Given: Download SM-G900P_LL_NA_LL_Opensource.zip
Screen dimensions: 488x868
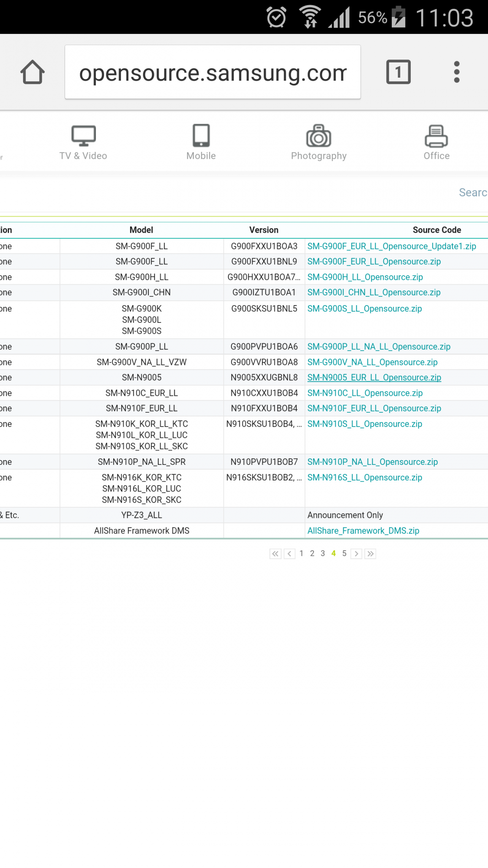Looking at the screenshot, I should (379, 347).
